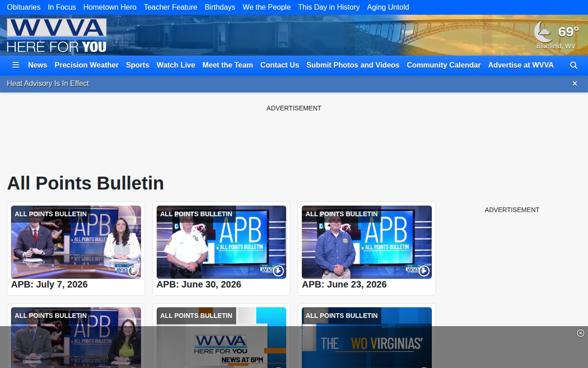Open We the People section
The image size is (588, 368).
click(x=266, y=7)
